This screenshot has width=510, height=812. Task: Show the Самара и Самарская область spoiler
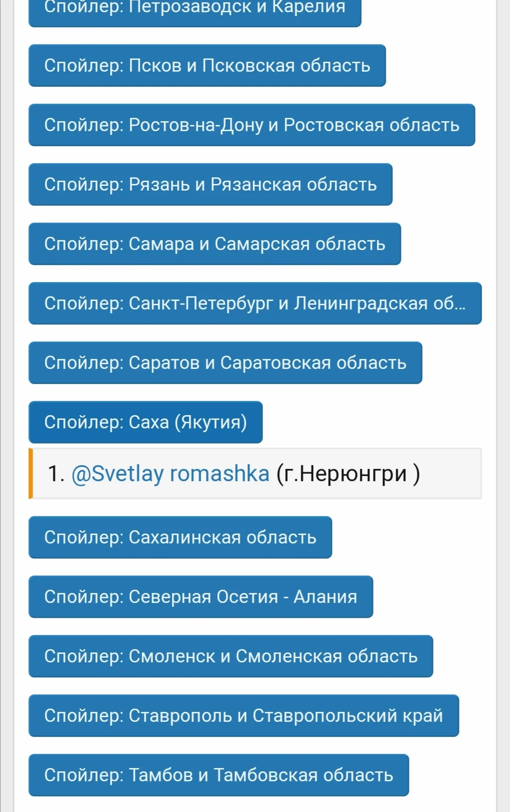(x=215, y=243)
